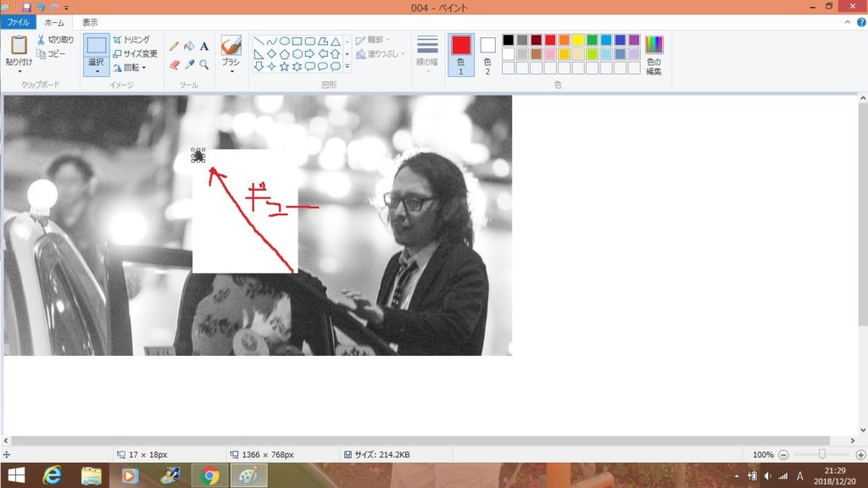Switch to the View (表示) tab
This screenshot has width=868, height=488.
click(x=90, y=22)
